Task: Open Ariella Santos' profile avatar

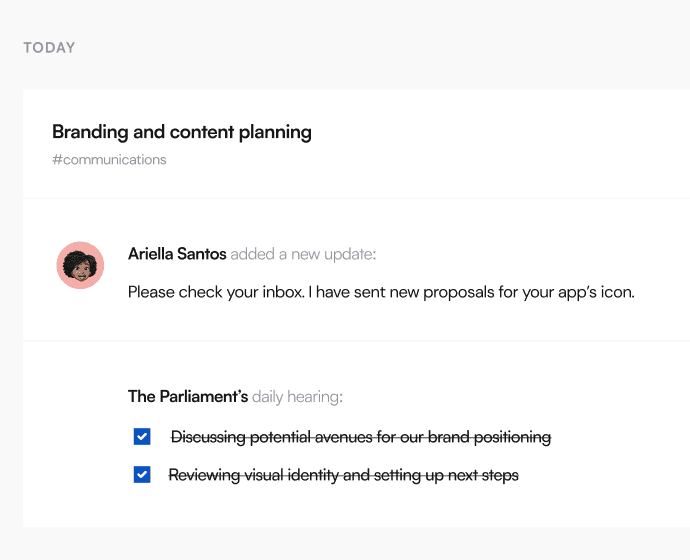Action: pyautogui.click(x=80, y=265)
